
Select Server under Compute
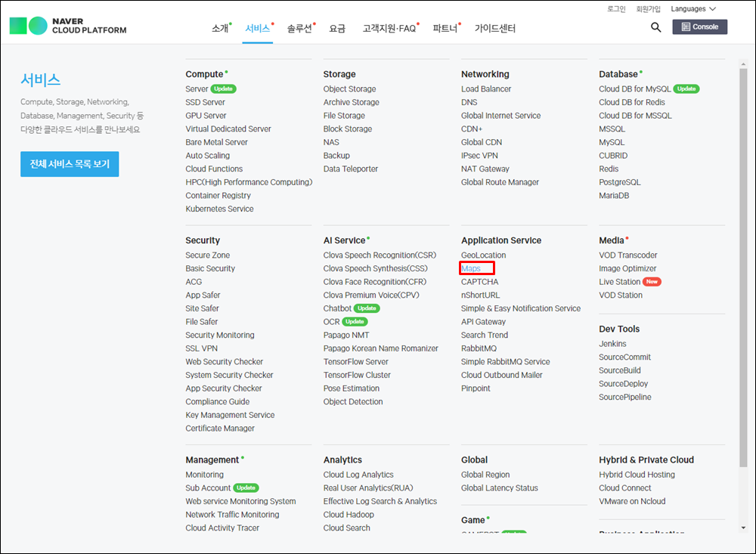tap(197, 88)
